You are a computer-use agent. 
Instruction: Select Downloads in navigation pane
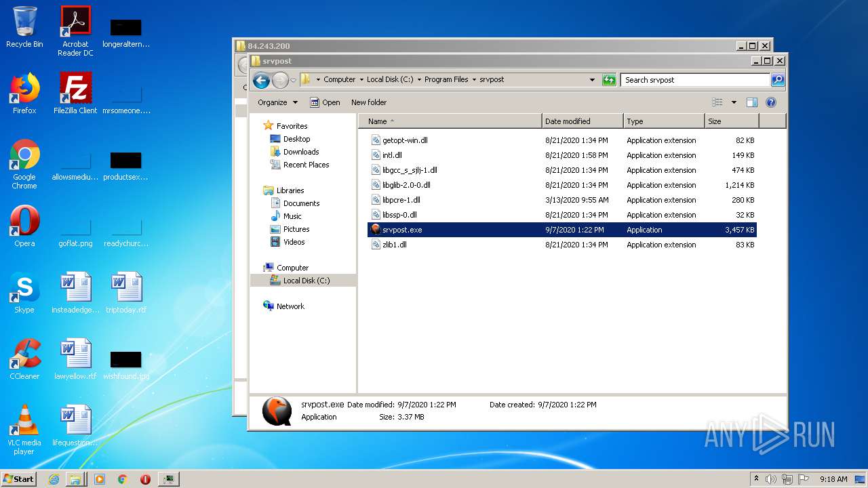(x=301, y=152)
